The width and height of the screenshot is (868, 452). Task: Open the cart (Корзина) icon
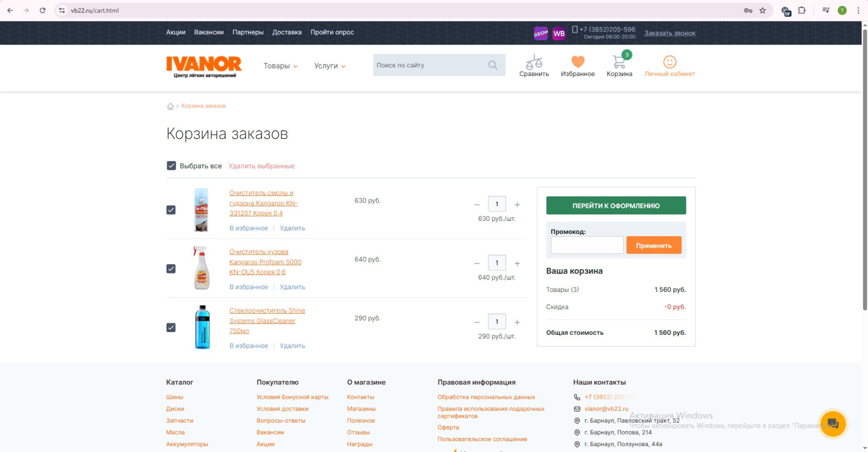pyautogui.click(x=619, y=62)
